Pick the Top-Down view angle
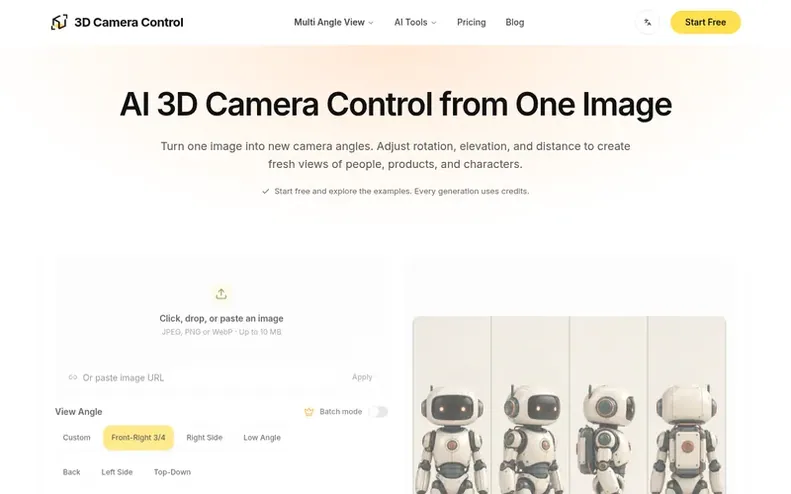The height and width of the screenshot is (494, 791). coord(172,472)
